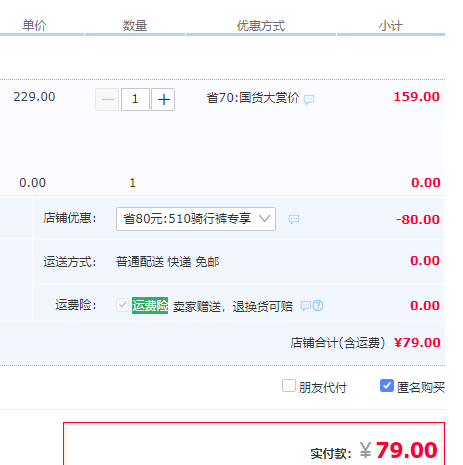Click the minus quantity button
This screenshot has height=465, width=463.
tap(107, 99)
